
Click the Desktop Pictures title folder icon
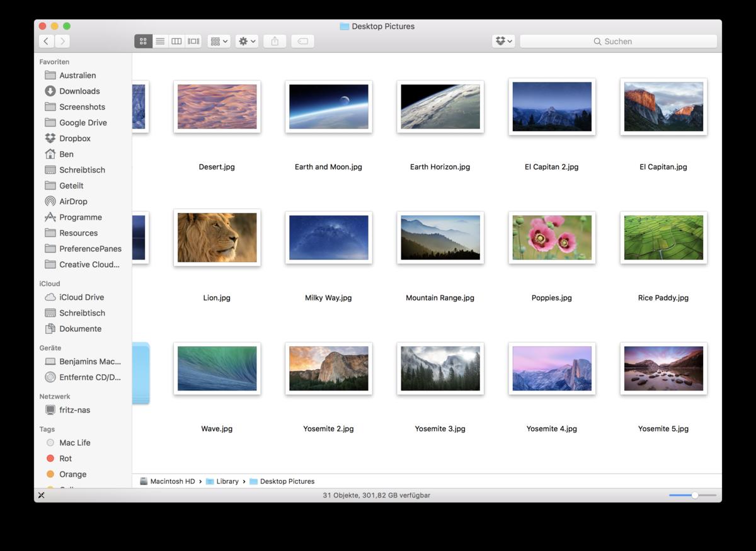(x=345, y=26)
